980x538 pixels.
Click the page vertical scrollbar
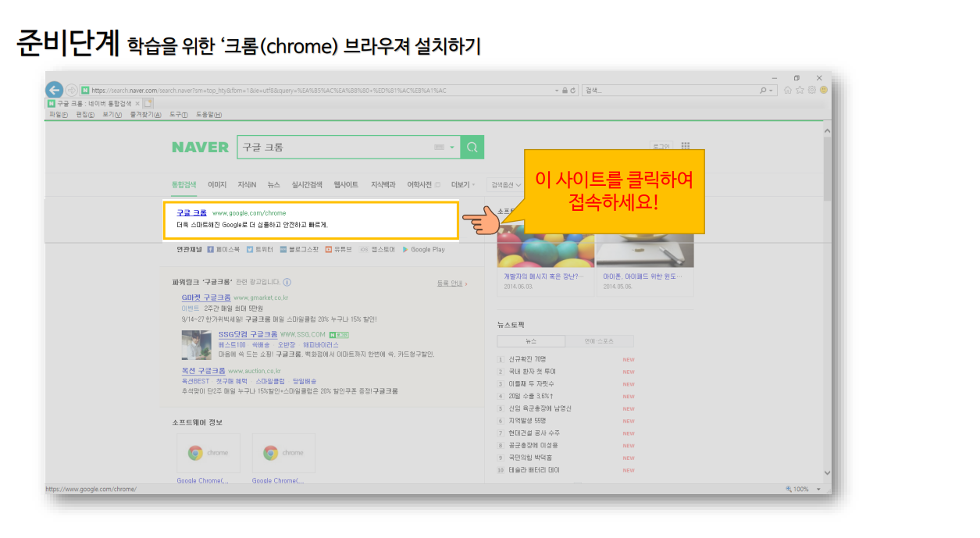click(x=827, y=301)
